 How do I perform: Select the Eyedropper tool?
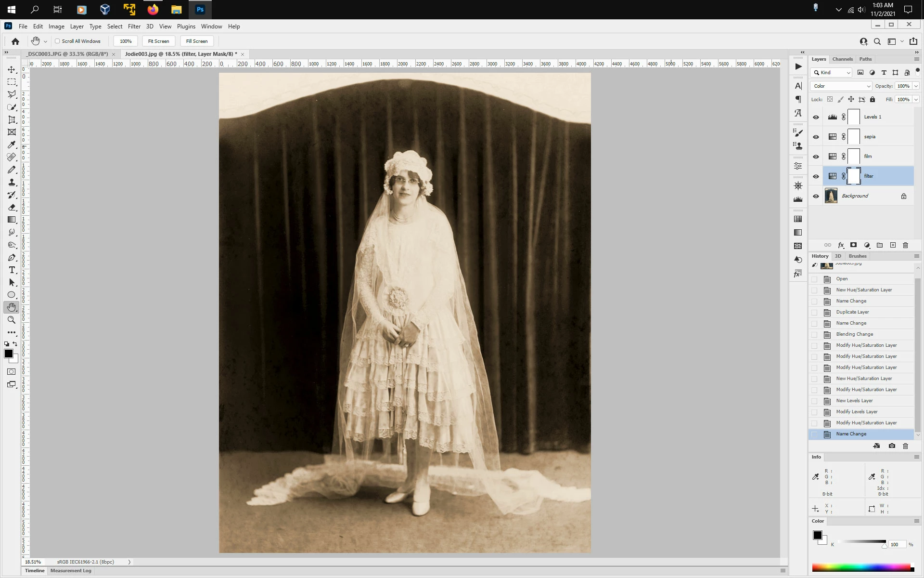pos(12,144)
